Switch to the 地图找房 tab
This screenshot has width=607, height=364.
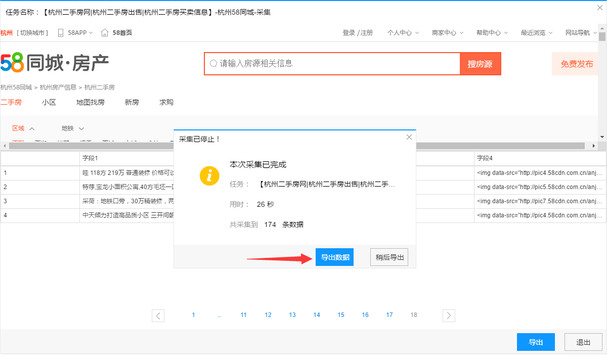tap(91, 102)
